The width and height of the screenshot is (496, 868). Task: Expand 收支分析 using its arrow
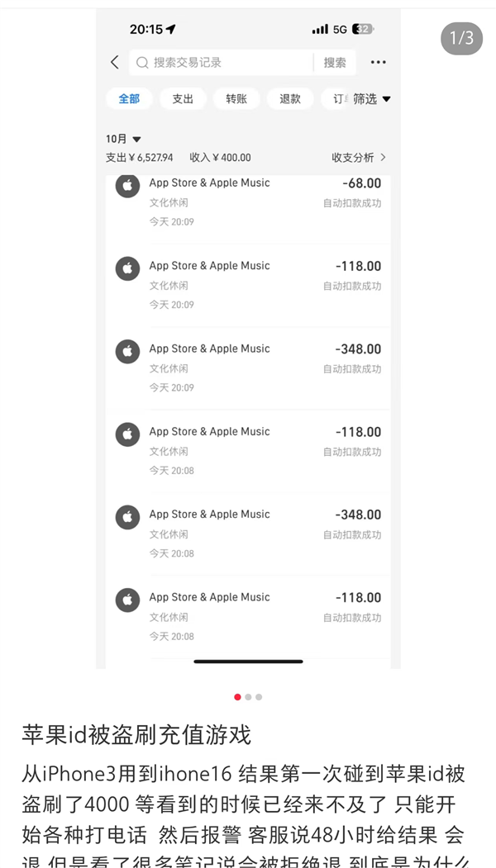[385, 157]
